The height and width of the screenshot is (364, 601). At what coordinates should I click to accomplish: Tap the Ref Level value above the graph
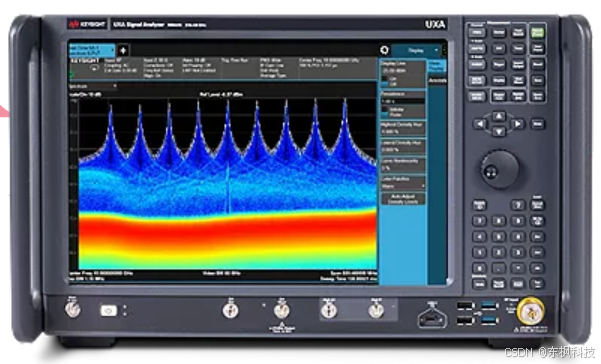pyautogui.click(x=221, y=94)
